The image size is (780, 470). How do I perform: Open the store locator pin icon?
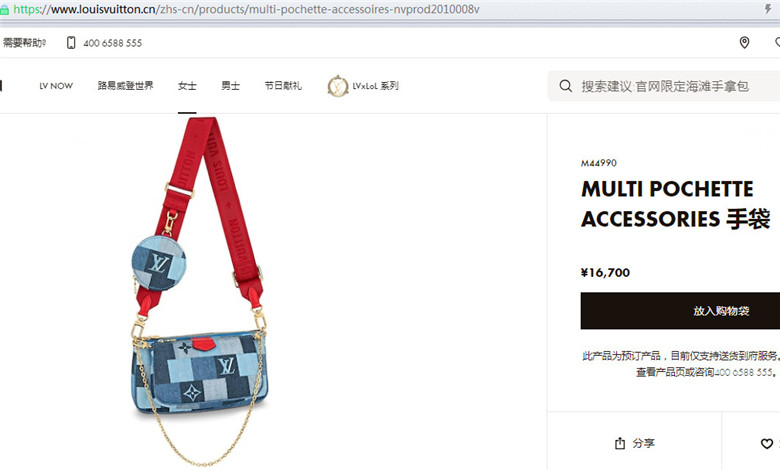(x=744, y=43)
